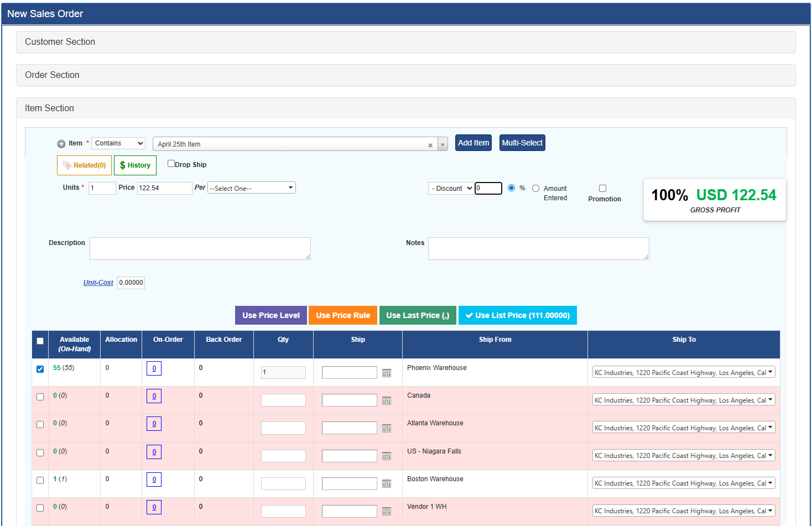Check the US - Niagara Falls row checkbox
The width and height of the screenshot is (812, 526).
coord(40,452)
